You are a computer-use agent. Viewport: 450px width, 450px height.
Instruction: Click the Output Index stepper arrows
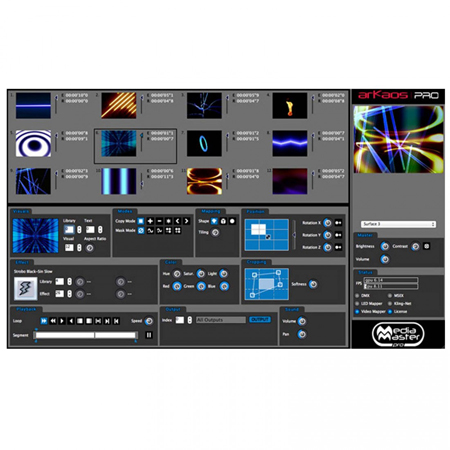[190, 320]
